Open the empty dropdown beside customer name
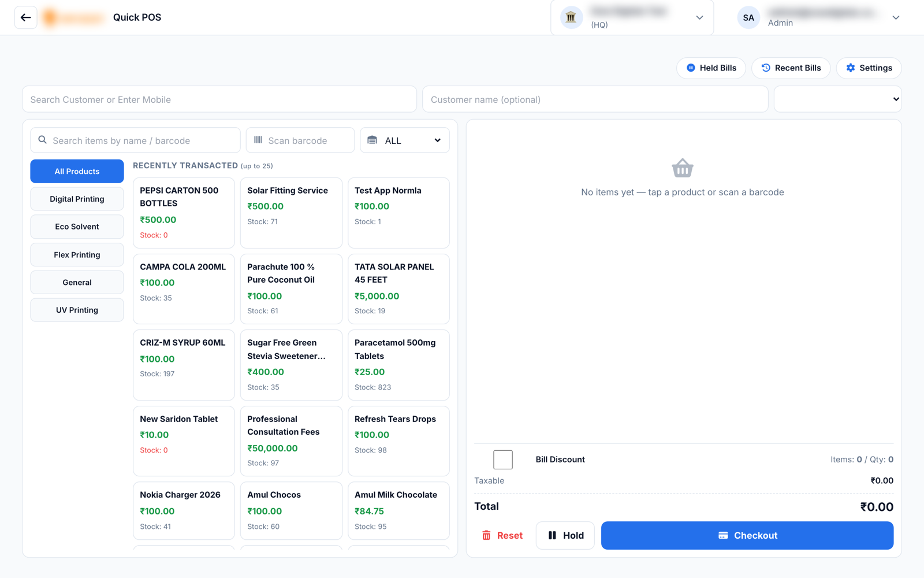 [837, 99]
